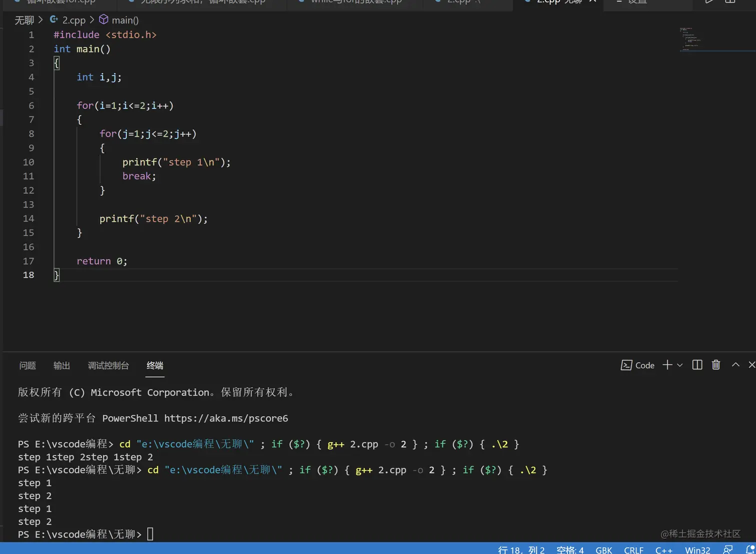Click the 行 18, 列 2 cursor position indicator
The width and height of the screenshot is (756, 554).
[x=521, y=550]
